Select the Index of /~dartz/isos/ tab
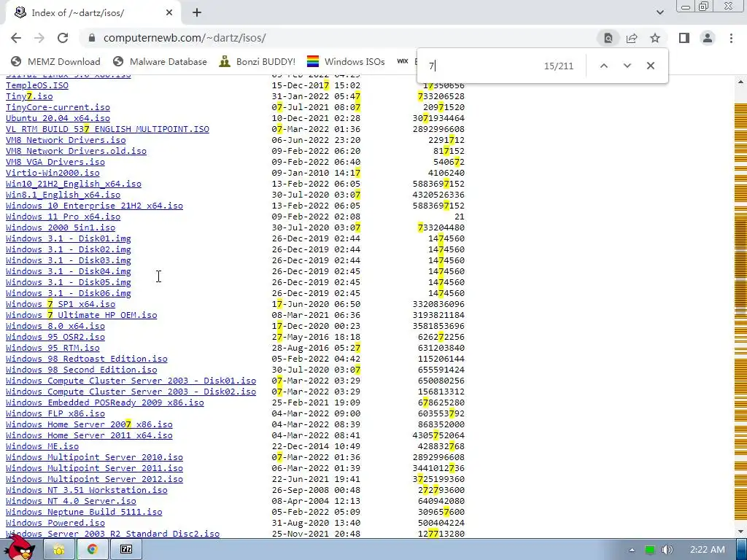The image size is (747, 560). (x=93, y=13)
